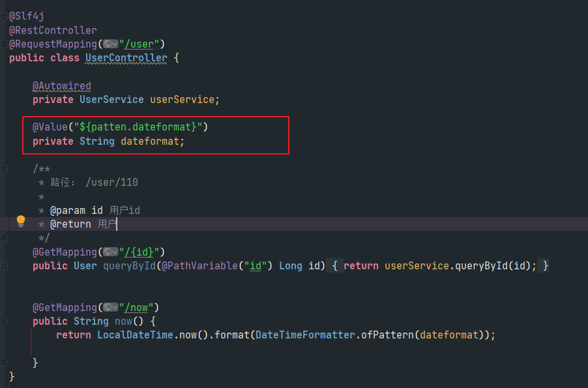
Task: Click the "@param id" Javadoc tag
Action: 76,210
